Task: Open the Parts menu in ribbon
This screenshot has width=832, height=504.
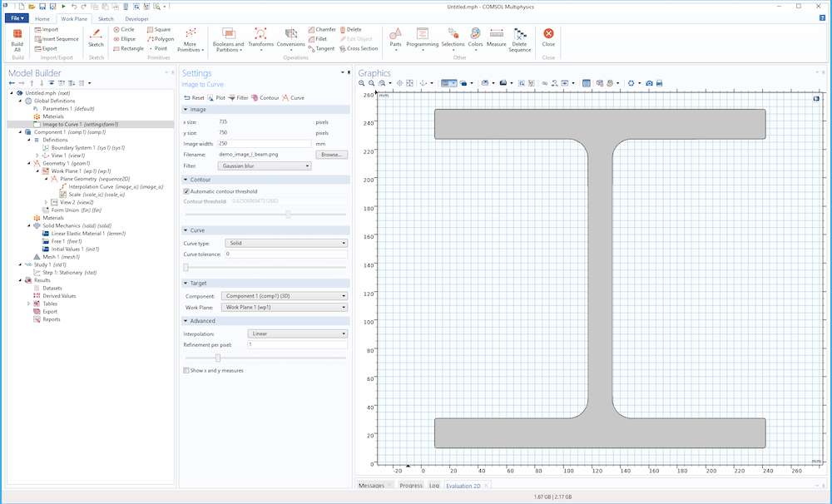Action: pyautogui.click(x=395, y=40)
